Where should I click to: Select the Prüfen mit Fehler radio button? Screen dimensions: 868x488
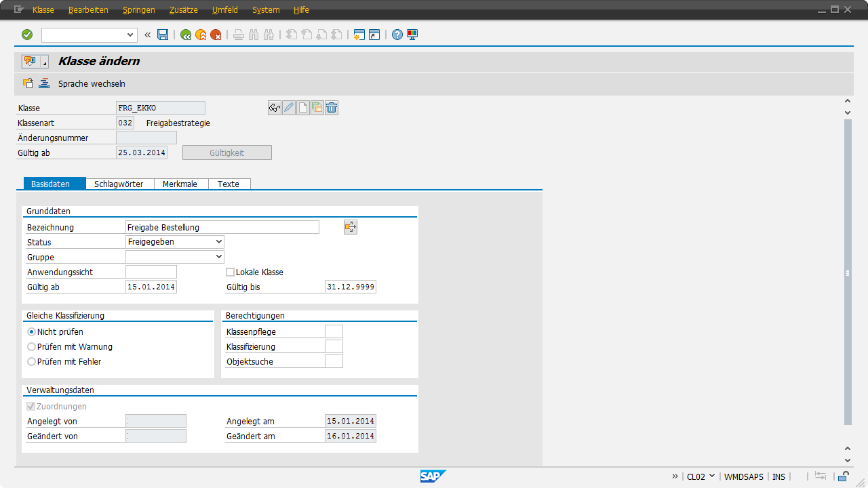pos(31,362)
